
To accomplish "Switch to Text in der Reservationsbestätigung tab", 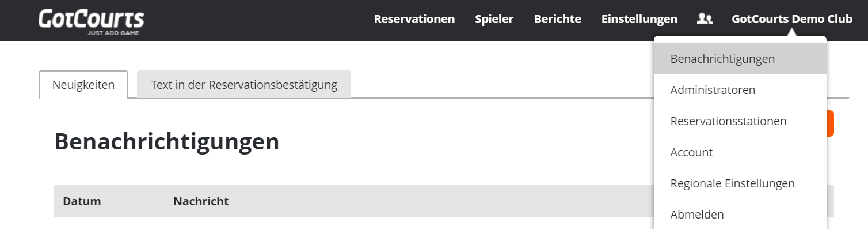I will 244,85.
